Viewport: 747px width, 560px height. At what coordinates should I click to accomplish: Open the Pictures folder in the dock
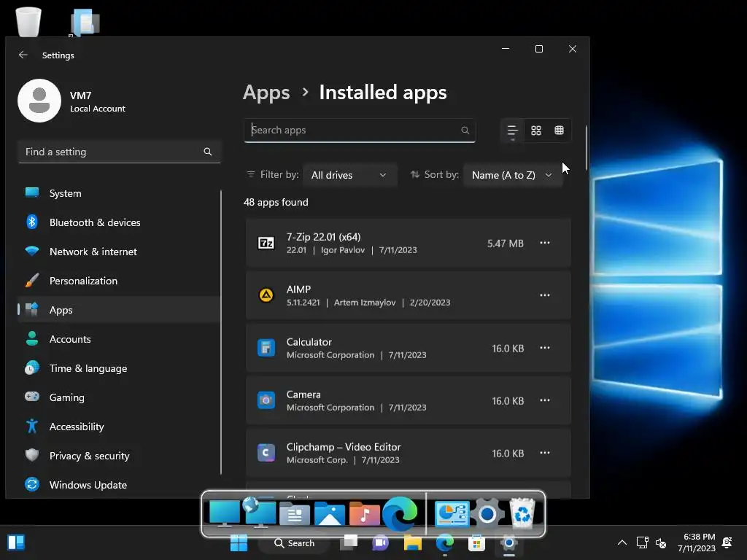(330, 514)
